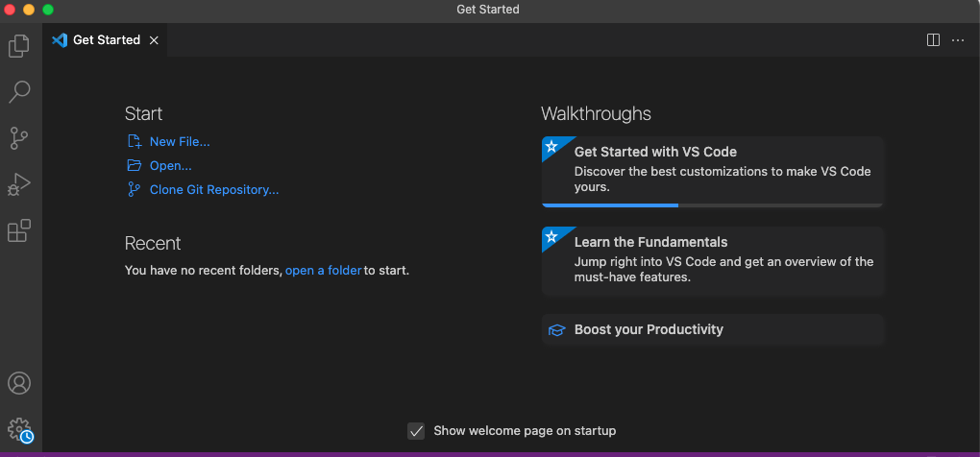The image size is (980, 457).
Task: Open Get Started with VS Code walkthrough
Action: point(713,172)
